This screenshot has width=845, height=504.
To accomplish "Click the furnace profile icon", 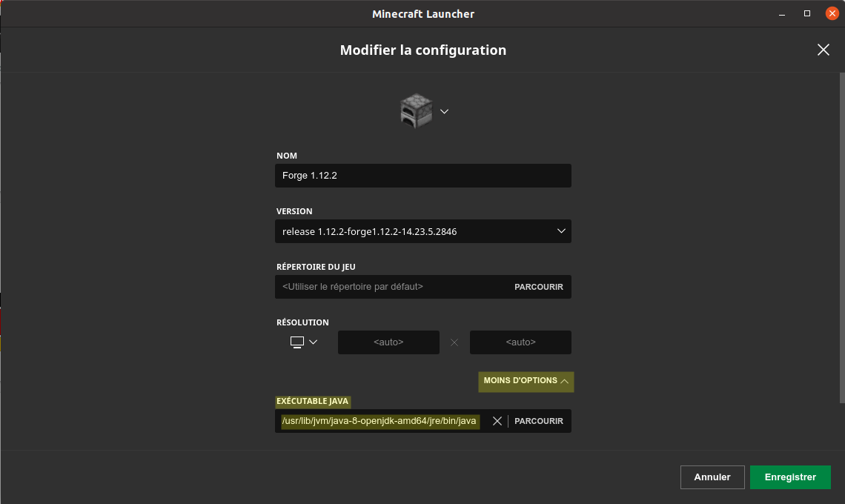I will [416, 111].
